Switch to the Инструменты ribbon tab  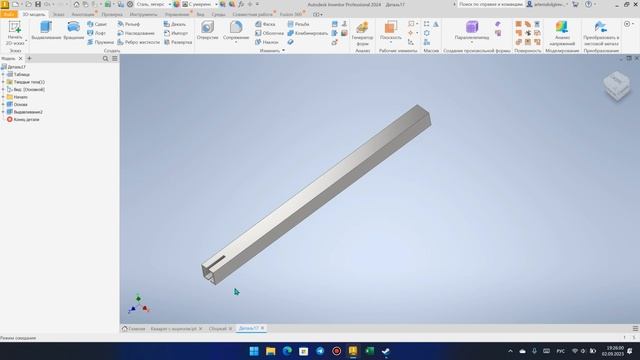click(143, 14)
